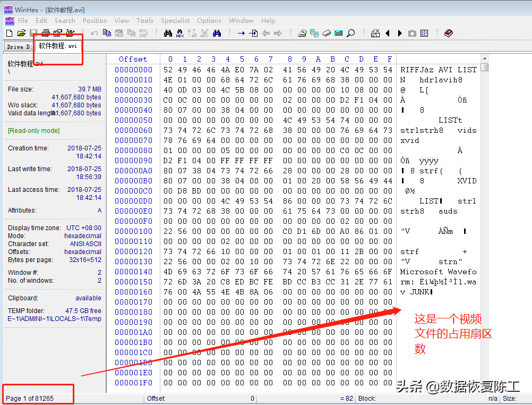
Task: Open the file Properties toolbar icon
Action: tap(58, 33)
